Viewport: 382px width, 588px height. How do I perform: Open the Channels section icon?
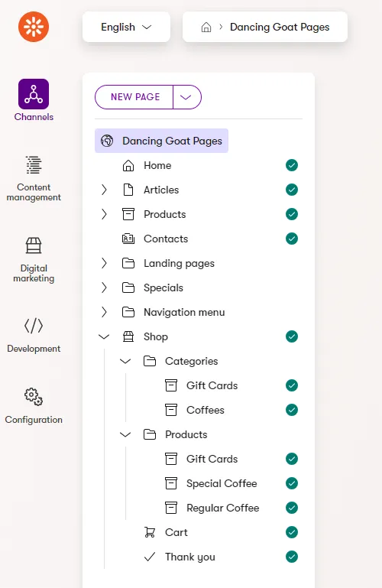click(x=34, y=94)
